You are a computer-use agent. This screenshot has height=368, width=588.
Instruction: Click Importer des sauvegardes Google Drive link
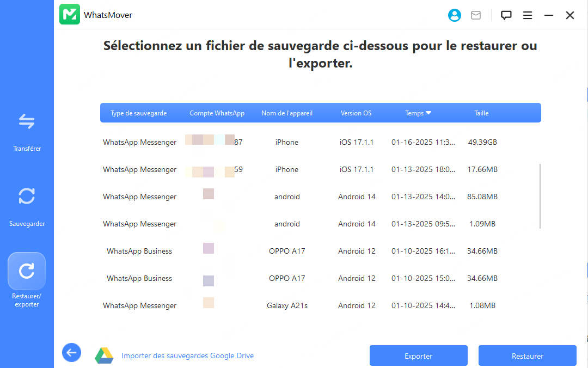point(187,355)
